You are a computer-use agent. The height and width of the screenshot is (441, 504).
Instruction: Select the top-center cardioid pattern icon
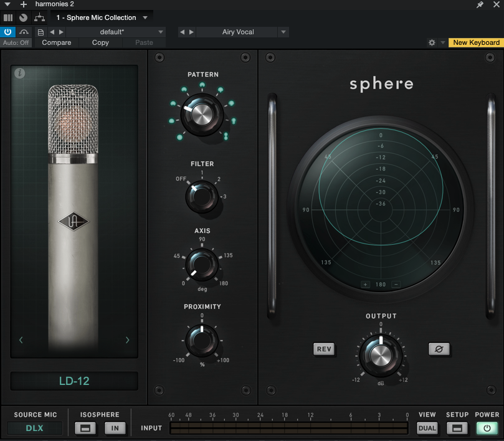click(202, 85)
